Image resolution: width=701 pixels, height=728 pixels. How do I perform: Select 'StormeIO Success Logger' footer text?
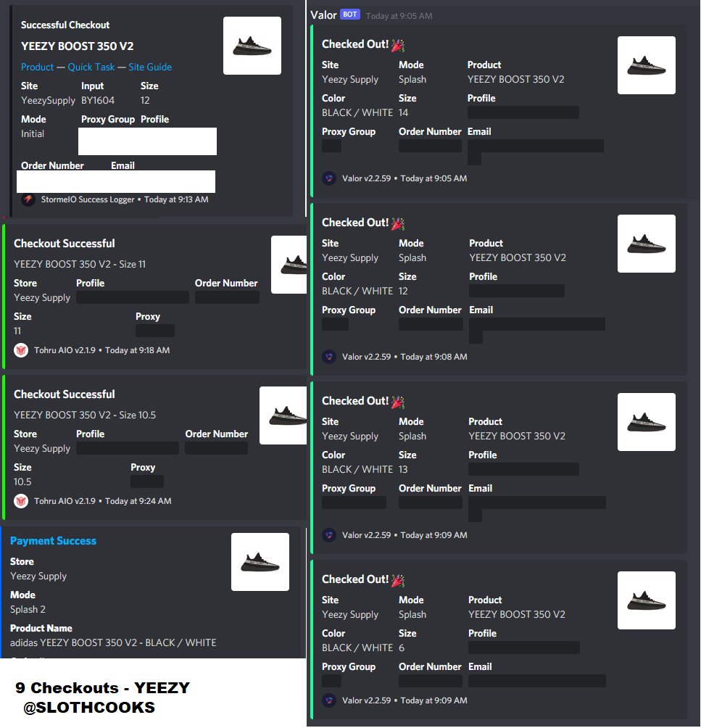tap(88, 199)
